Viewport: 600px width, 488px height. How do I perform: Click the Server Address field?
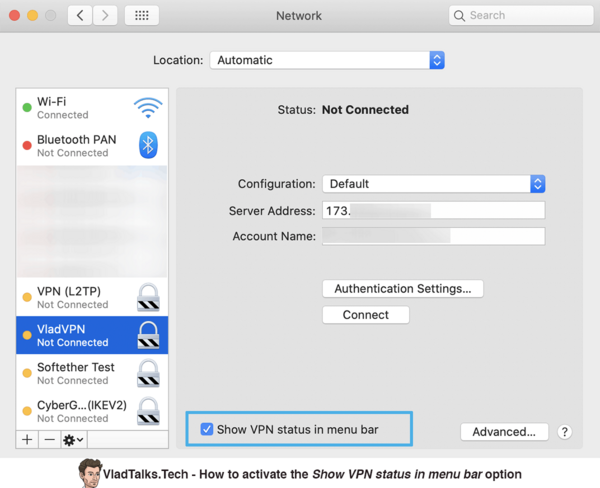point(434,211)
